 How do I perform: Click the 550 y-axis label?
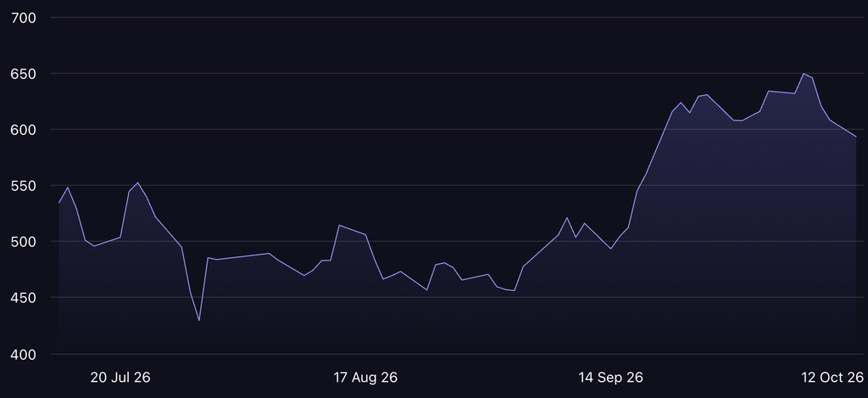pyautogui.click(x=23, y=186)
